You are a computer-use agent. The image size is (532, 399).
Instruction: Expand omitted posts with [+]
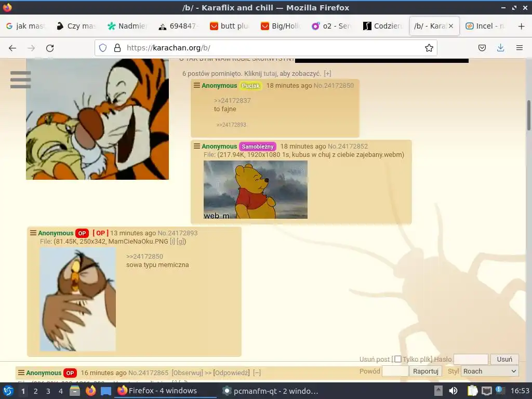click(327, 73)
